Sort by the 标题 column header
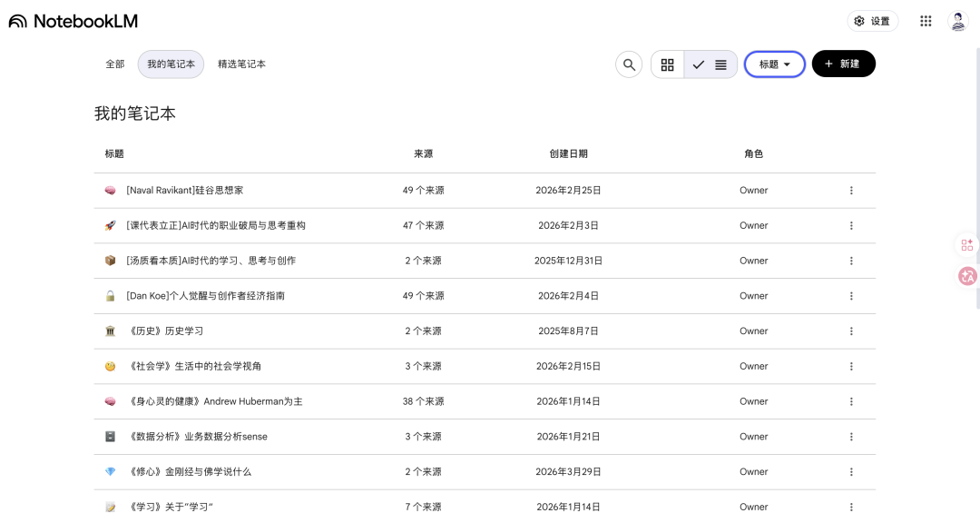The width and height of the screenshot is (980, 523). (114, 153)
